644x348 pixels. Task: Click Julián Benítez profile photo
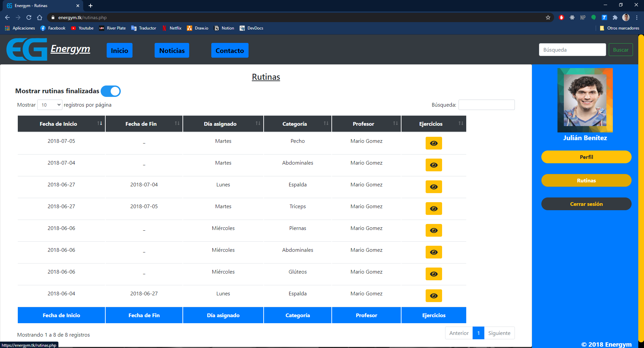tap(585, 100)
